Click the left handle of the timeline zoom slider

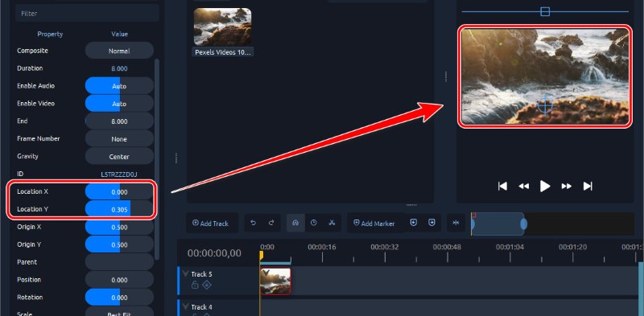(473, 224)
